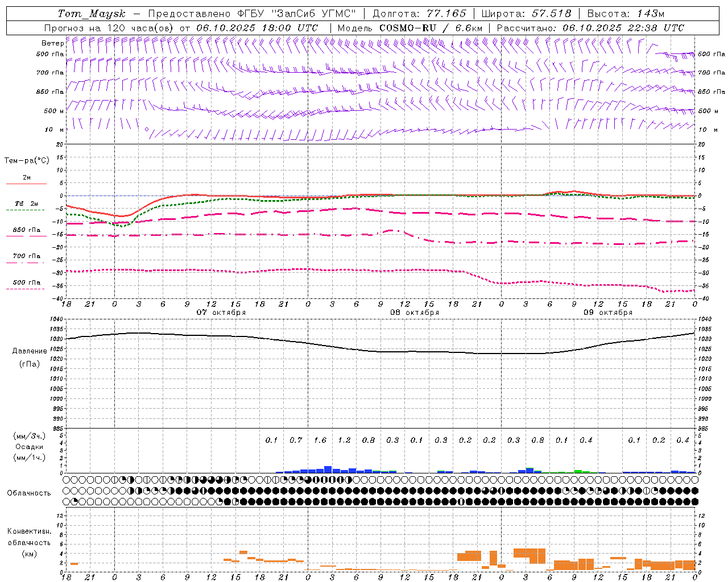Click the Ветер wind panel label

point(52,43)
